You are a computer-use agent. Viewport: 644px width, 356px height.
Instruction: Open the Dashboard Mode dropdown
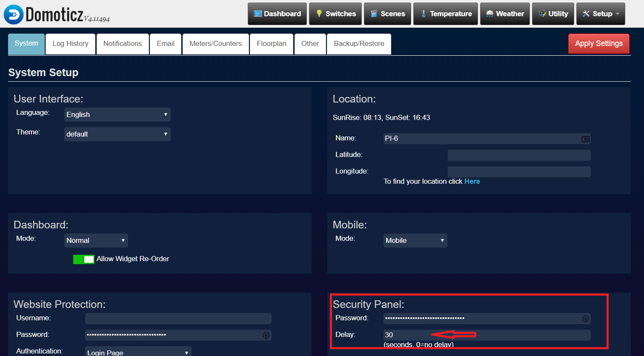point(96,240)
